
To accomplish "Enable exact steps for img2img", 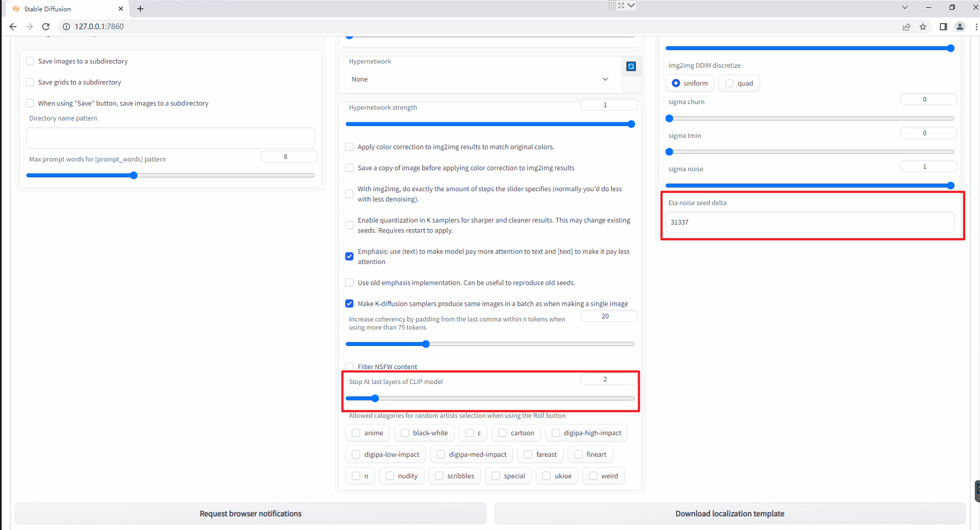I will point(349,194).
